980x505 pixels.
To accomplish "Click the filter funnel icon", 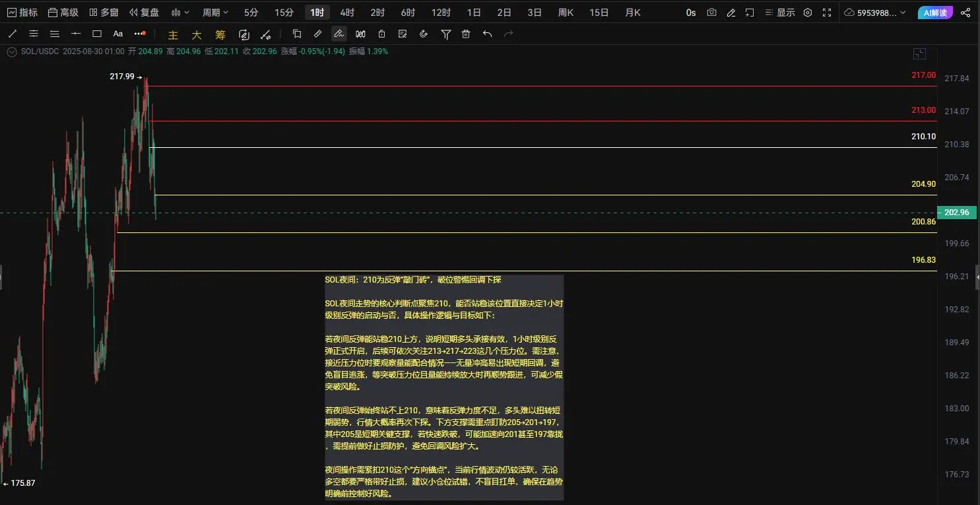I will [446, 34].
